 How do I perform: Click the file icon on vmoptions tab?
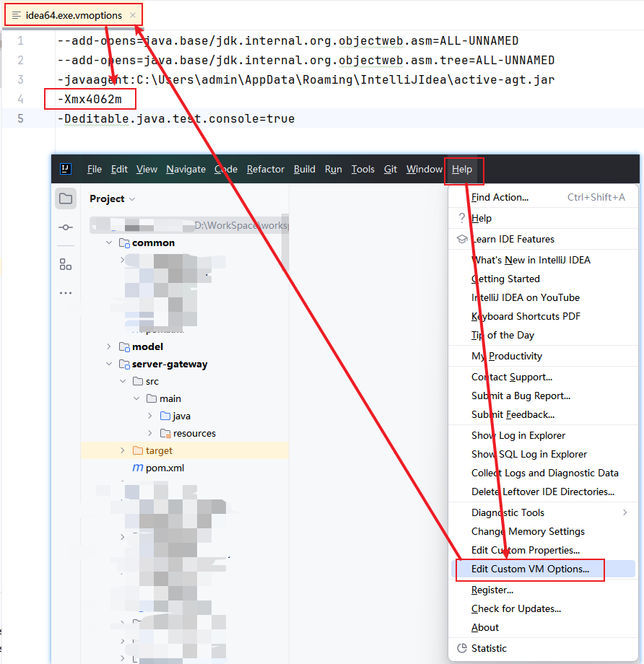[17, 16]
